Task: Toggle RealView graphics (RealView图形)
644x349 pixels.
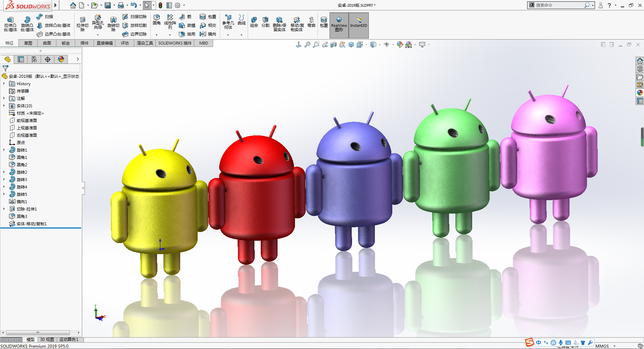Action: pyautogui.click(x=339, y=25)
